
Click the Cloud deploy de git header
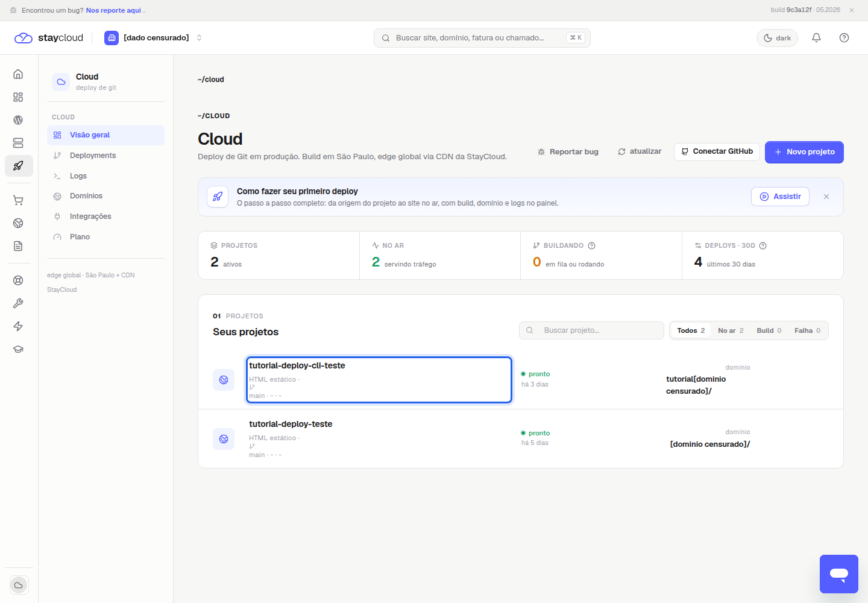105,81
